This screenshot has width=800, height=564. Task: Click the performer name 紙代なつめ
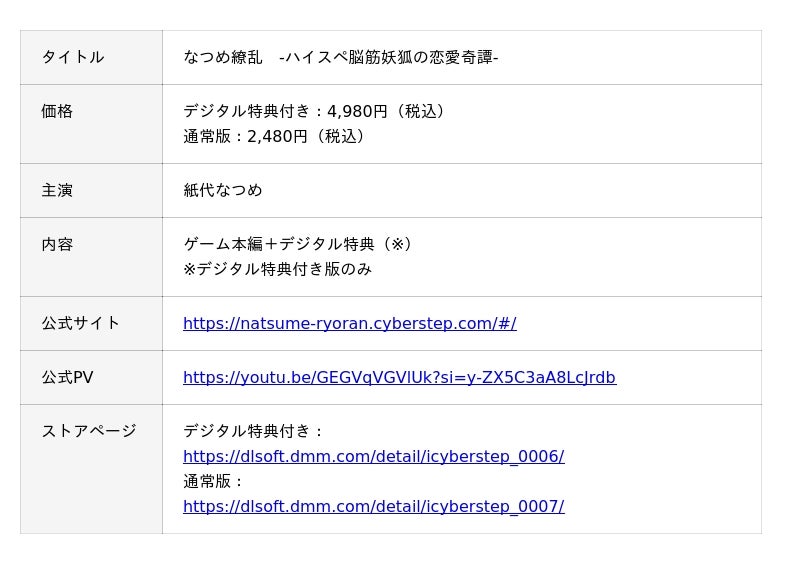pos(222,190)
